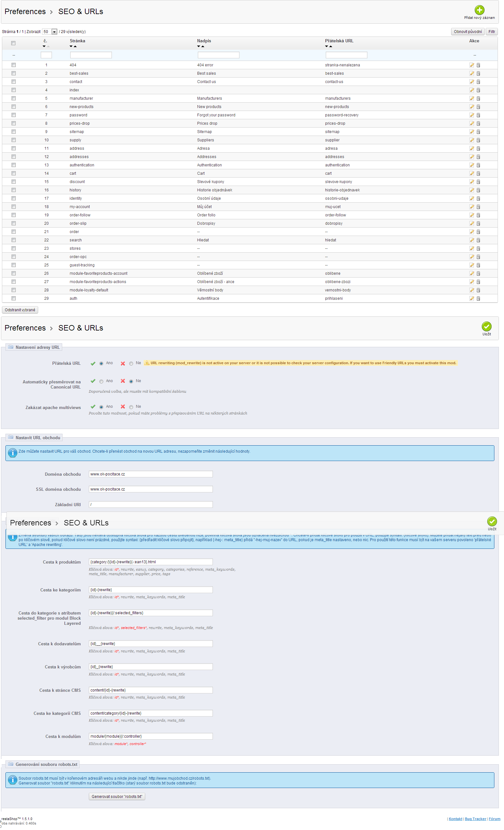Tick the select-all checkbox in table header
The image size is (504, 830).
pos(13,43)
